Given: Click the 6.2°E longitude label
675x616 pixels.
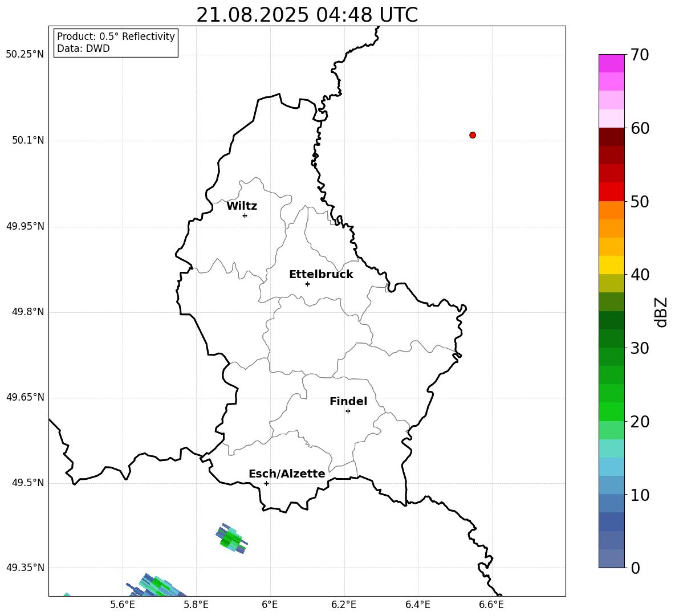Looking at the screenshot, I should 344,605.
